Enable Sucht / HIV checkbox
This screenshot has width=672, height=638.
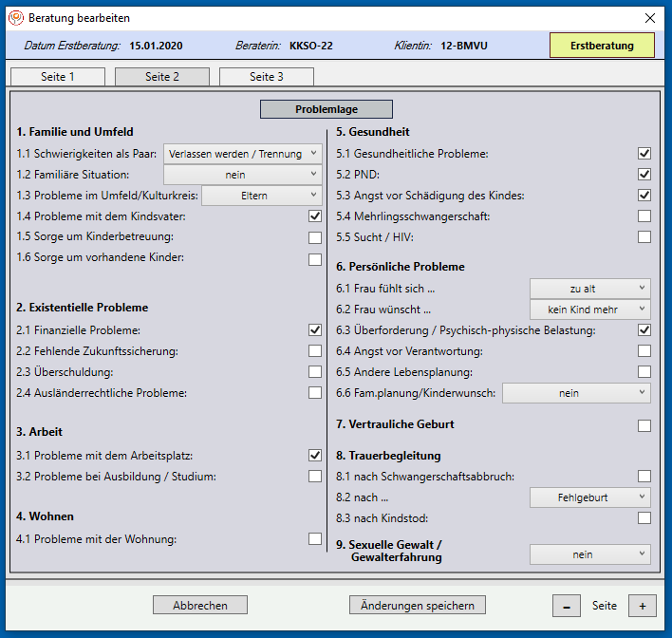pos(644,237)
